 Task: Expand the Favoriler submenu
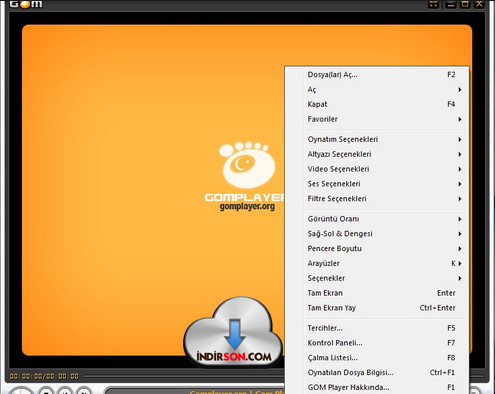tap(377, 119)
